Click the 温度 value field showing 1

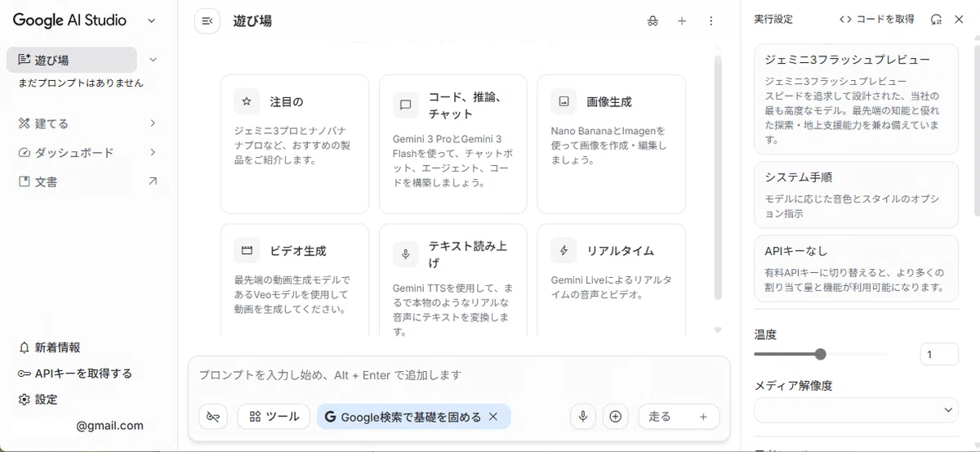point(939,354)
